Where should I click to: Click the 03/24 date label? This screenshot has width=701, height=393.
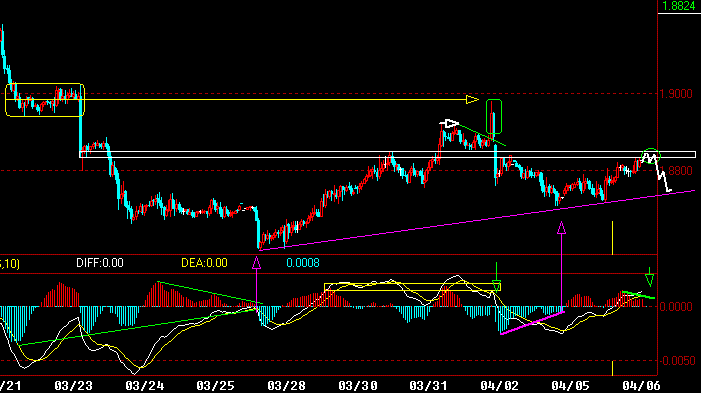[x=144, y=385]
